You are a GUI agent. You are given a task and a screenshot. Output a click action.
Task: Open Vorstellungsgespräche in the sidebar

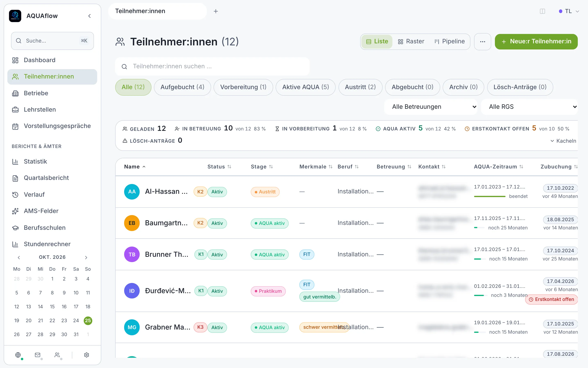coord(52,126)
